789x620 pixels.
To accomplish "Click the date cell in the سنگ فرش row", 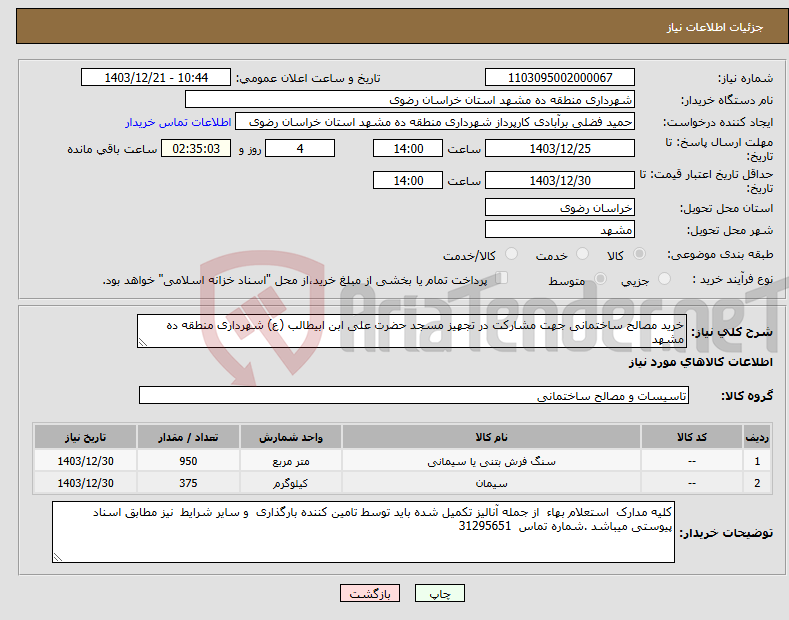I will (86, 461).
